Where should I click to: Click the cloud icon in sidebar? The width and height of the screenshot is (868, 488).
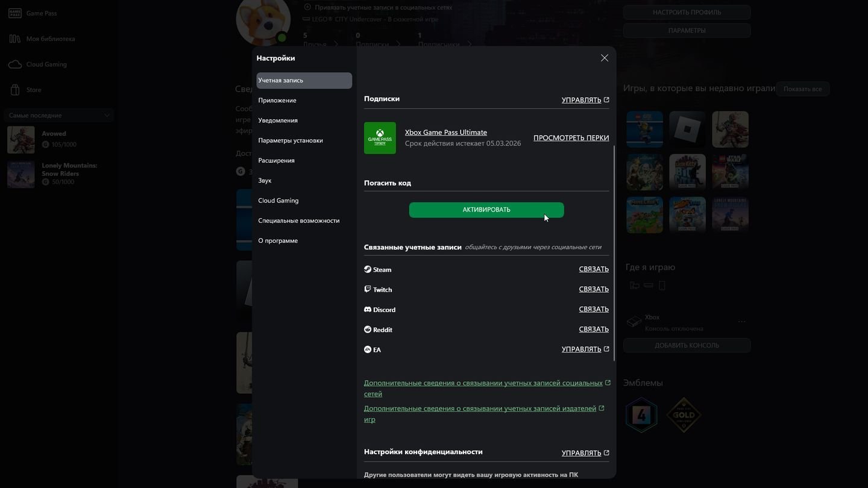tap(15, 64)
